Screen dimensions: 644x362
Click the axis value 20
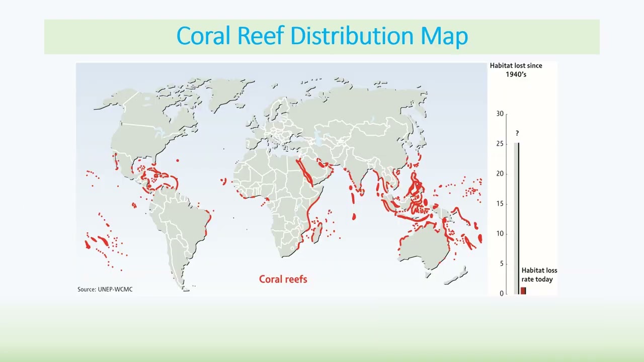click(500, 174)
